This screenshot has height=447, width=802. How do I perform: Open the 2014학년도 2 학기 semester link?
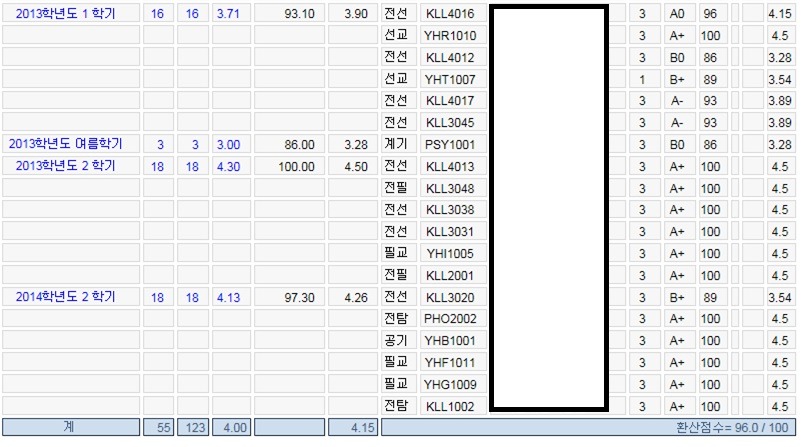click(x=66, y=297)
